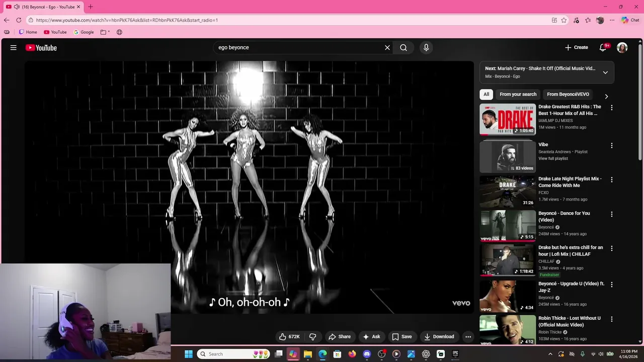
Task: Show hidden system tray icons chevron
Action: click(x=550, y=354)
